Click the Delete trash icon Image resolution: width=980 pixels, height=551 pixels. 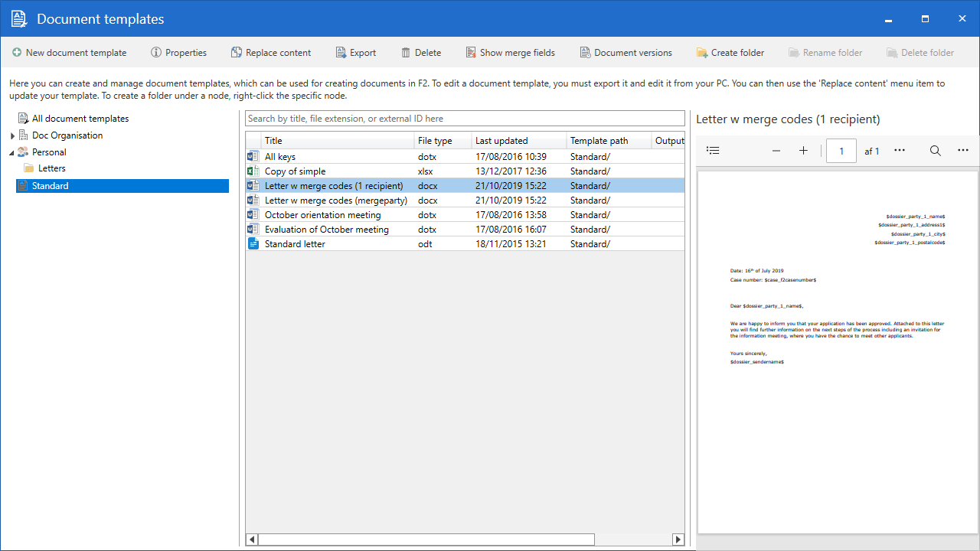pos(406,53)
